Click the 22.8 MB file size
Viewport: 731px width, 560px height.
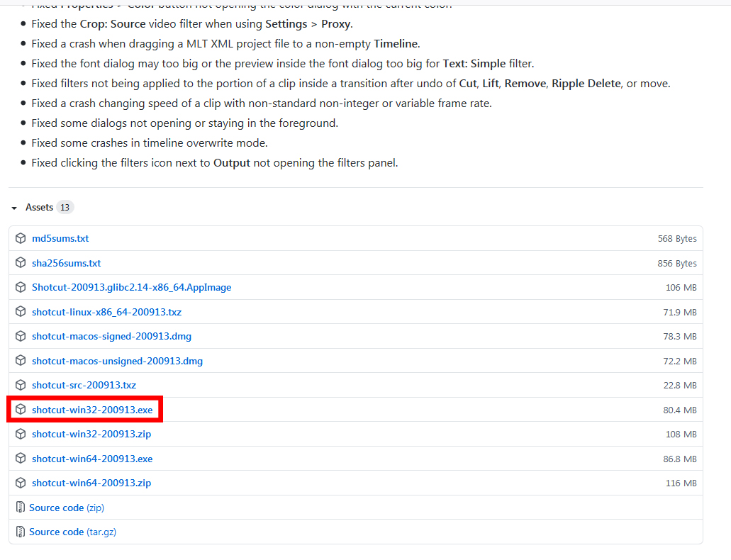pos(680,386)
